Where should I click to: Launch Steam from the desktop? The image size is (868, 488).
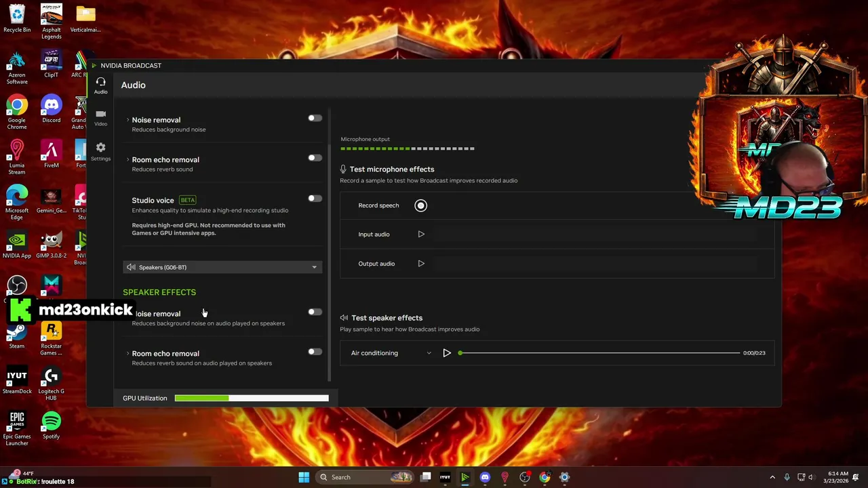pyautogui.click(x=17, y=335)
